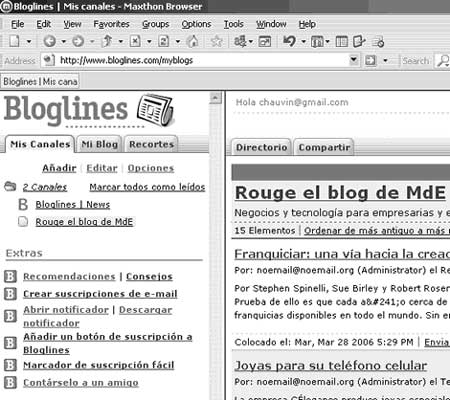This screenshot has width=450, height=400.
Task: Open the Back history dropdown arrow
Action: (x=63, y=42)
